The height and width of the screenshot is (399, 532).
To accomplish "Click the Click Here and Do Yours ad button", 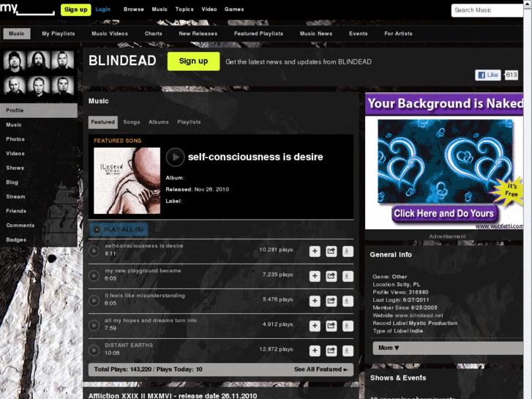I will point(443,214).
